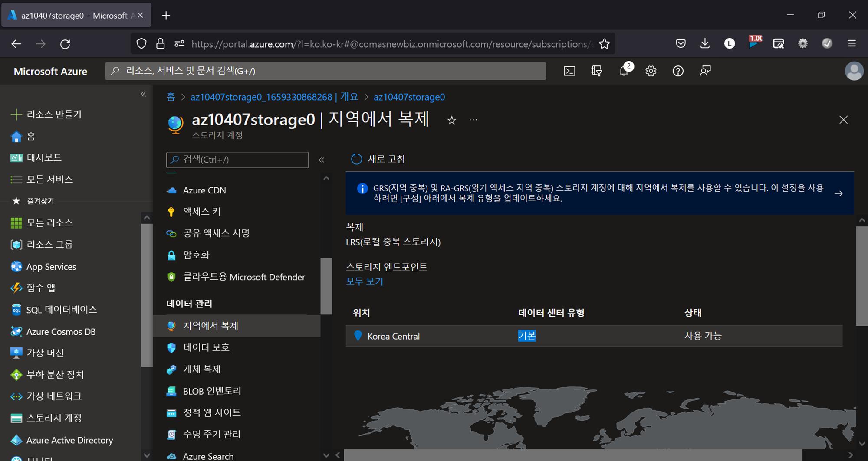Click global Azure search box
Image resolution: width=868 pixels, height=461 pixels.
point(325,71)
